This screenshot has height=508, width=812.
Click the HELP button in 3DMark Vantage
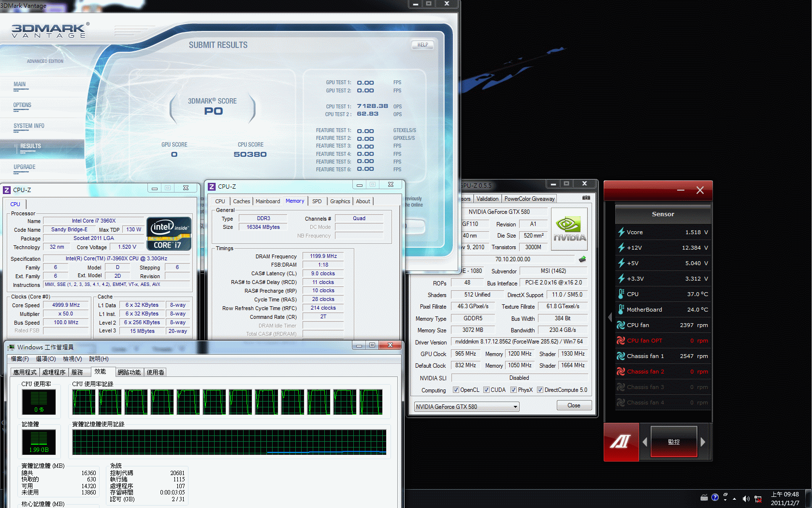click(x=423, y=45)
